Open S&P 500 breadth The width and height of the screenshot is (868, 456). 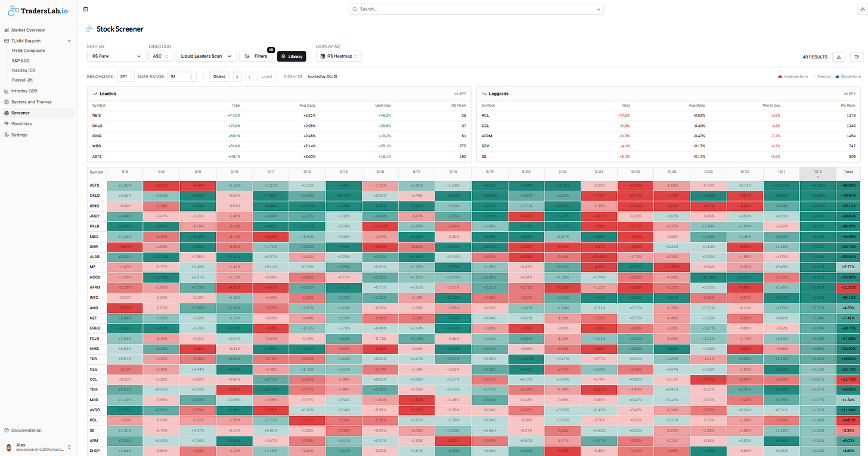(x=20, y=60)
